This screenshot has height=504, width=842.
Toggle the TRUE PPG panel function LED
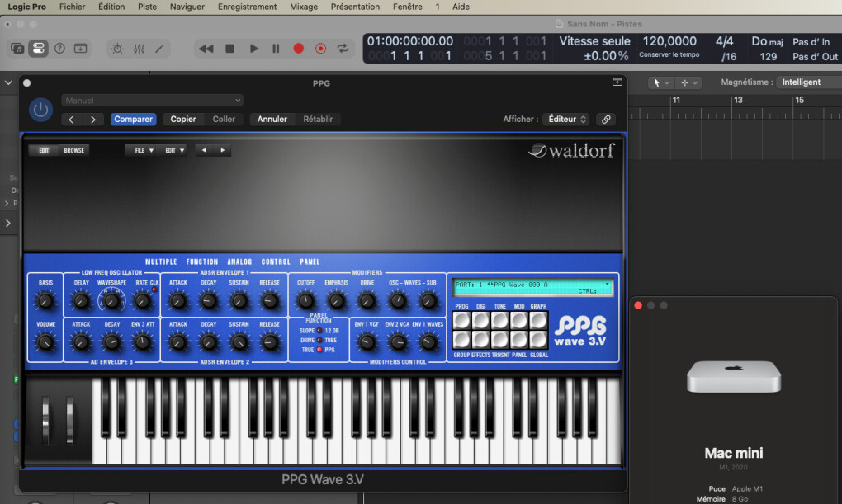coord(319,350)
